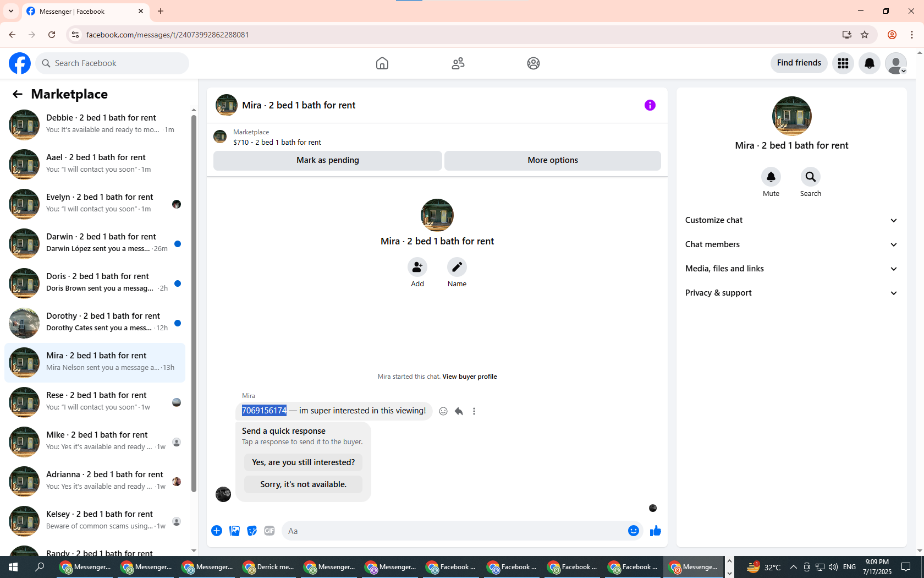924x578 pixels.
Task: Open More options for the listing
Action: coord(553,160)
